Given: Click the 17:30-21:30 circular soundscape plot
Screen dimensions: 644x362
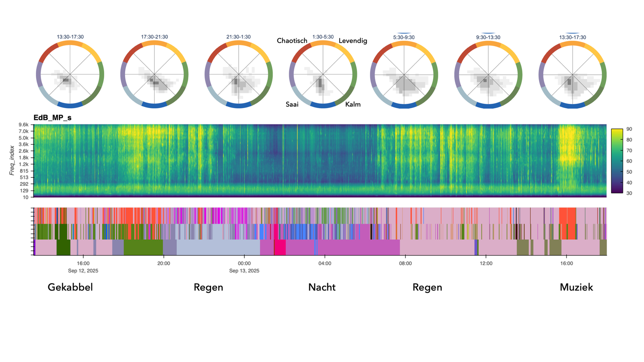Looking at the screenshot, I should click(155, 74).
